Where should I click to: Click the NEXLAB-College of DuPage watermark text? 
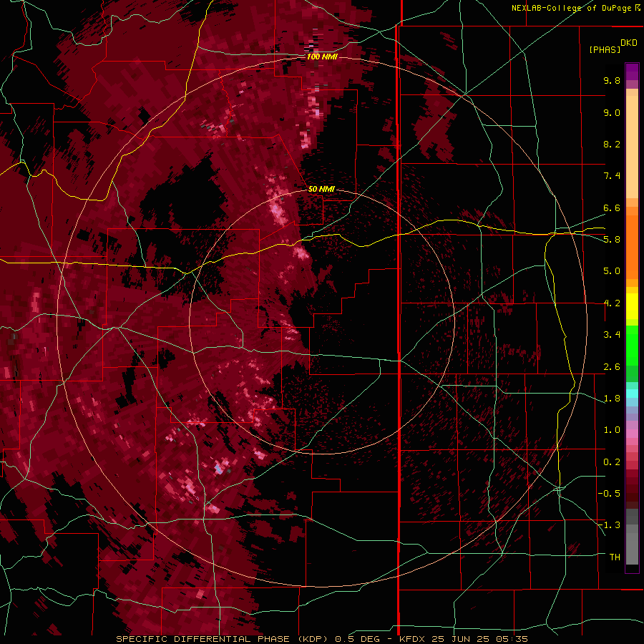[571, 8]
